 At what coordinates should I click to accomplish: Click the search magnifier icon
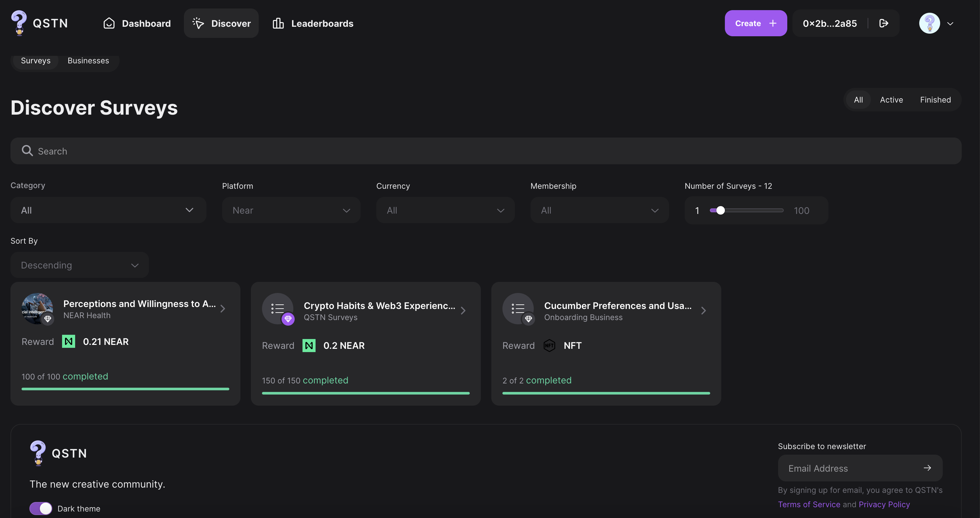[27, 151]
